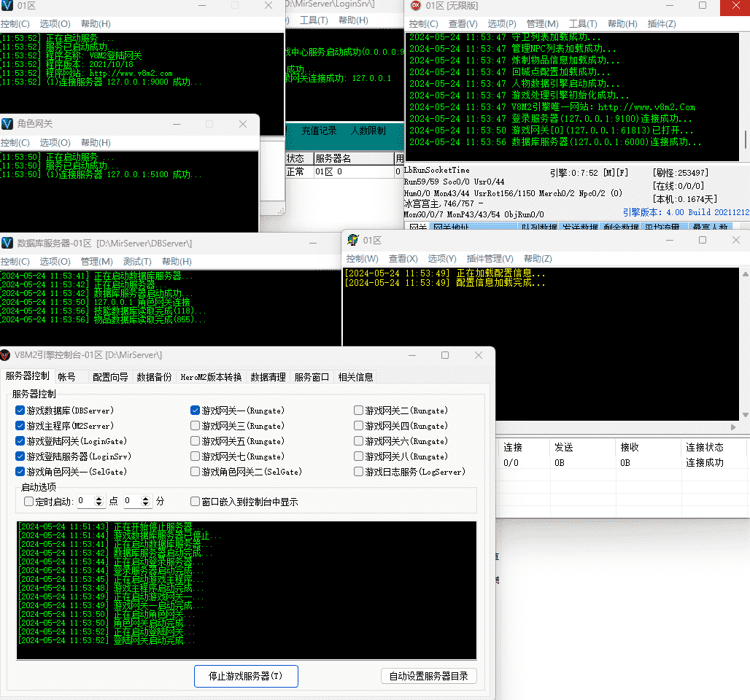Open the 相关信息 tab
The image size is (750, 700).
click(355, 377)
